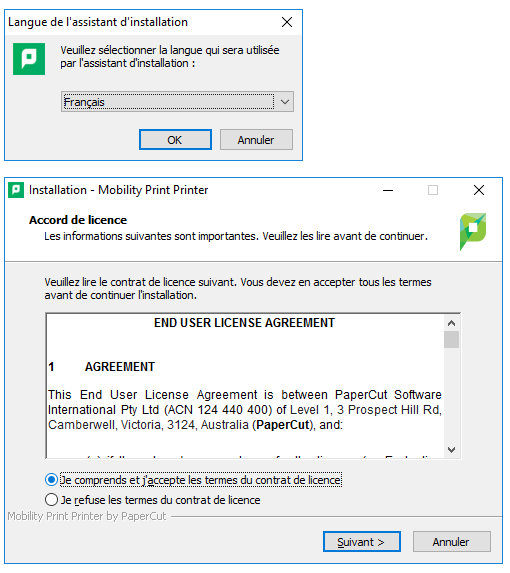
Task: Close the Mobility Print Printer installer window
Action: pyautogui.click(x=479, y=190)
